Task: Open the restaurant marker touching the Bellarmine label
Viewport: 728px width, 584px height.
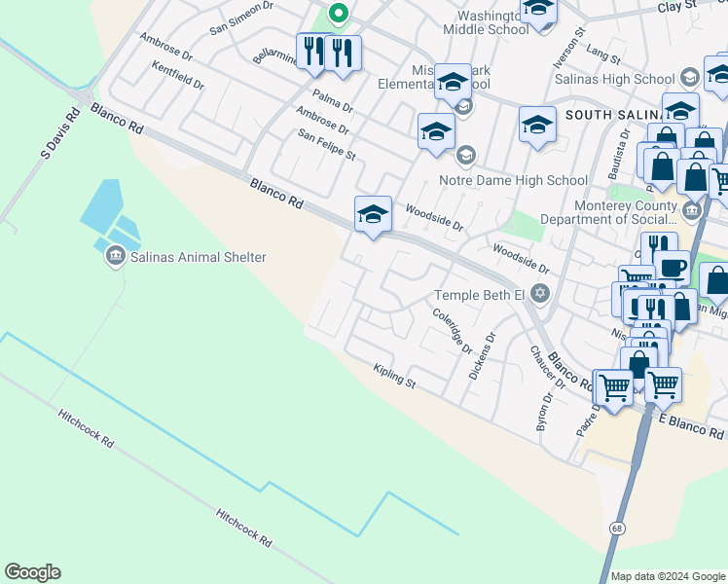Action: click(314, 55)
